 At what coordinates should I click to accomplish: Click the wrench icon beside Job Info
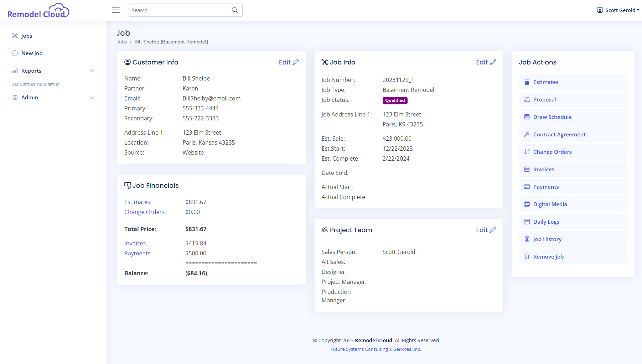[325, 62]
